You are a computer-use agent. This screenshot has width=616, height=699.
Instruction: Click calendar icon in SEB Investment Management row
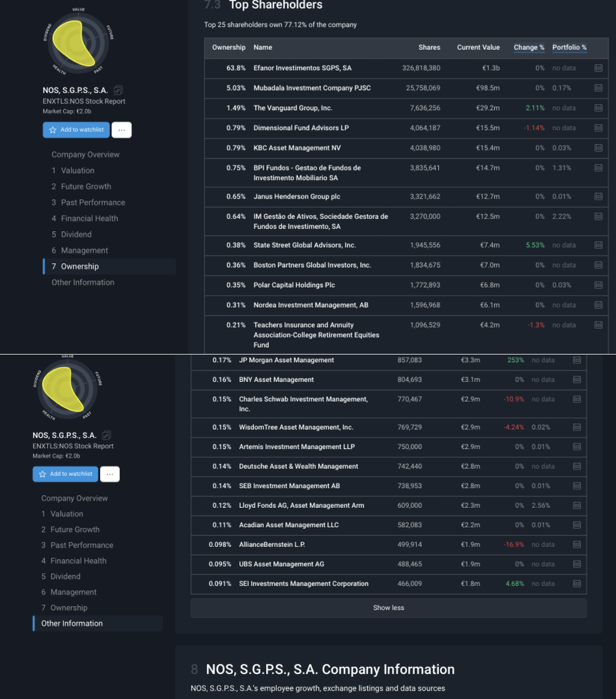coord(577,486)
